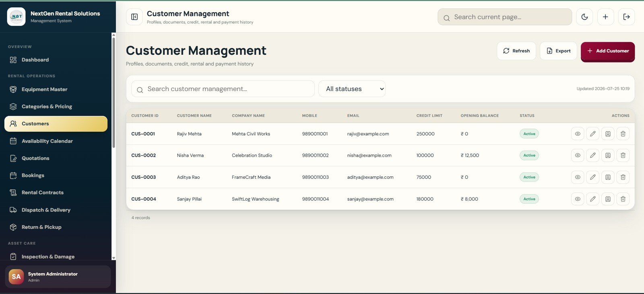This screenshot has height=294, width=644.
Task: Click the System Administrator profile card
Action: pyautogui.click(x=58, y=277)
